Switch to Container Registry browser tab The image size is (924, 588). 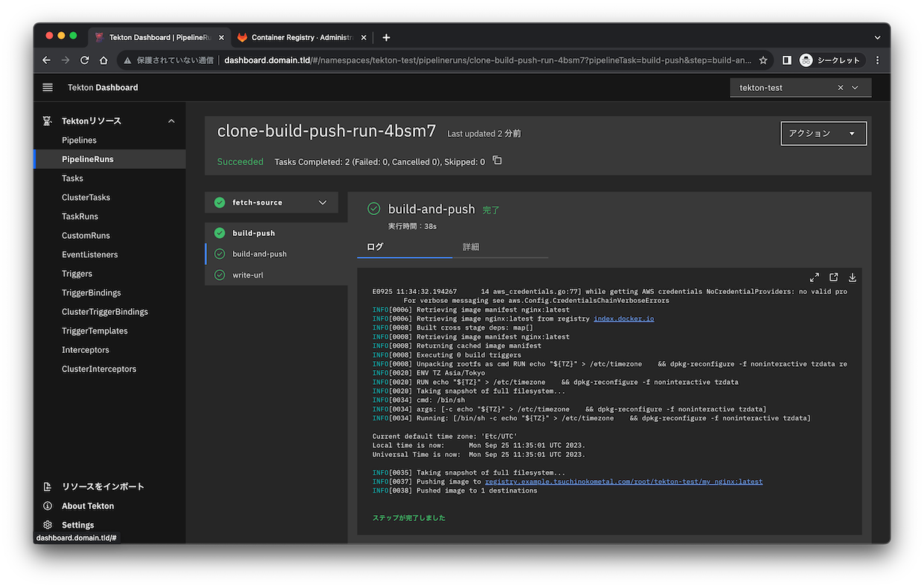click(304, 37)
